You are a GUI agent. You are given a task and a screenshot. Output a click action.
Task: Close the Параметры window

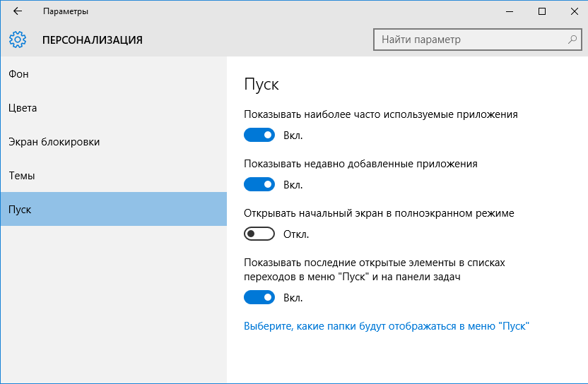point(574,11)
